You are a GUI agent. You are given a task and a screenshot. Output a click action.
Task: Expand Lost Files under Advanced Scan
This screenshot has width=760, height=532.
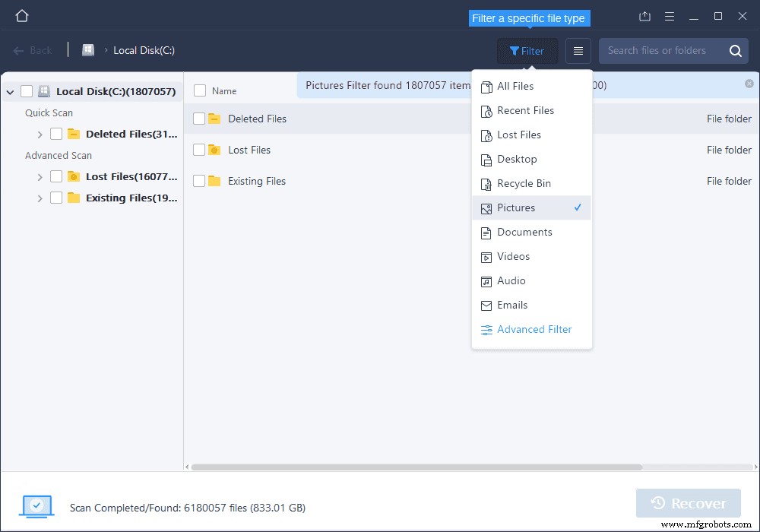click(x=39, y=176)
